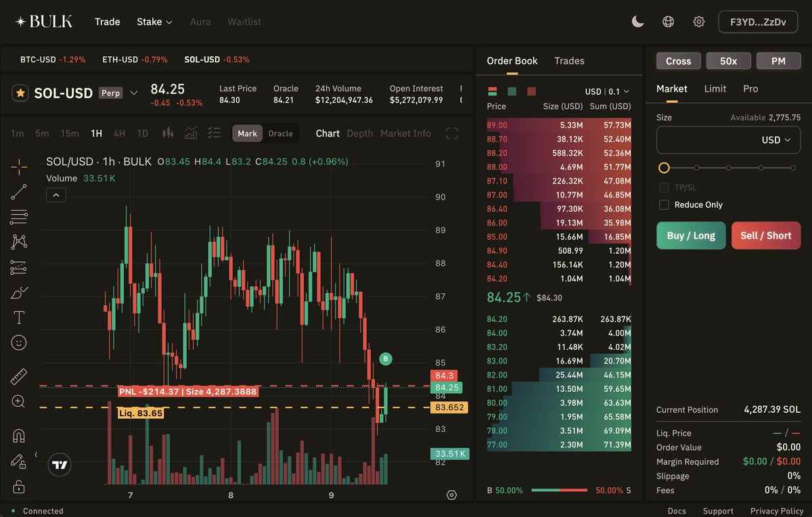Open the Market Info tab
This screenshot has height=517, width=812.
405,133
